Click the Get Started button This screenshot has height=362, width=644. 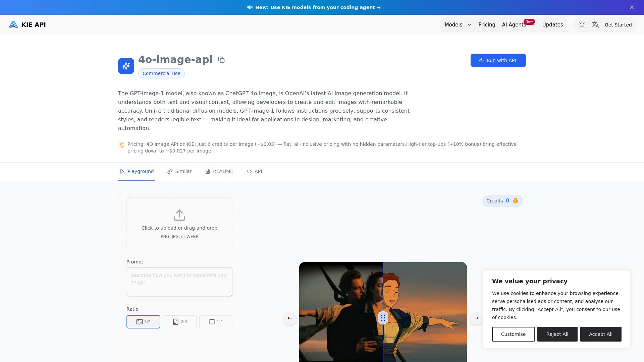tap(618, 25)
